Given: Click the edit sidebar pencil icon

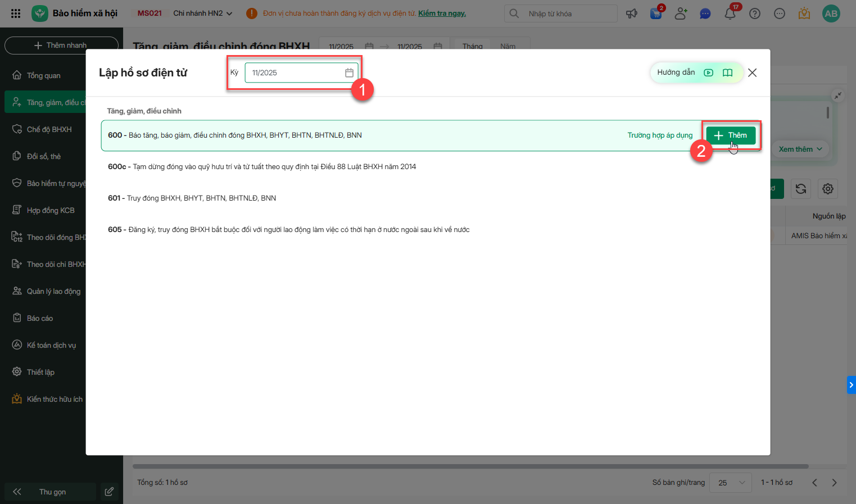Looking at the screenshot, I should pyautogui.click(x=109, y=492).
